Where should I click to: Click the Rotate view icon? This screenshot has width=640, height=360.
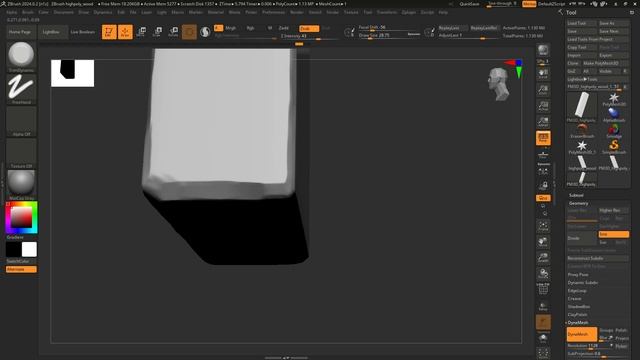543,273
